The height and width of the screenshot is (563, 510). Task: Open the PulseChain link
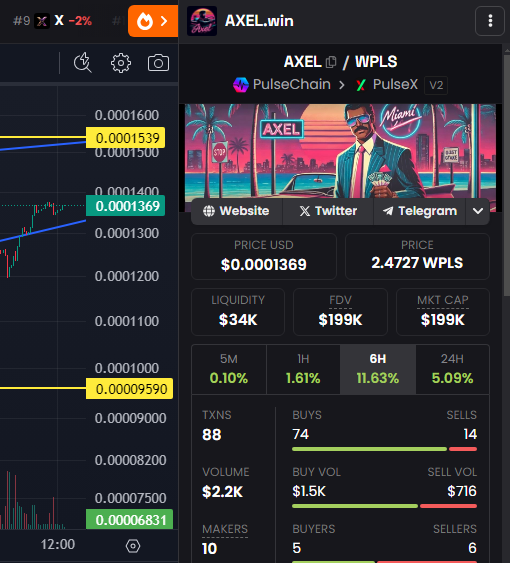click(x=291, y=84)
